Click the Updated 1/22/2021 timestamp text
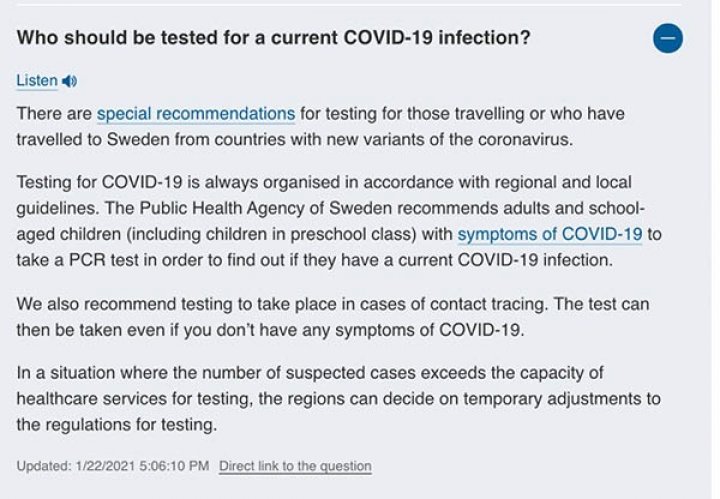The image size is (720, 499). 112,466
